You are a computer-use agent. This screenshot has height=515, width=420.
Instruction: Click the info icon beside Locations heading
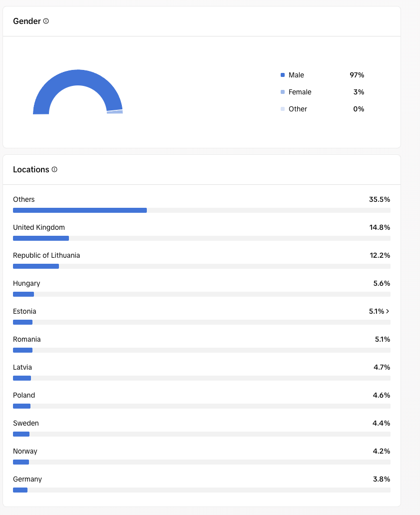pyautogui.click(x=54, y=169)
